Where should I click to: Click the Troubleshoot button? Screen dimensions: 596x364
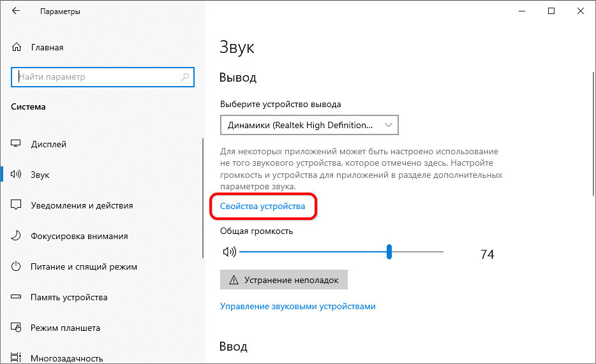(284, 279)
